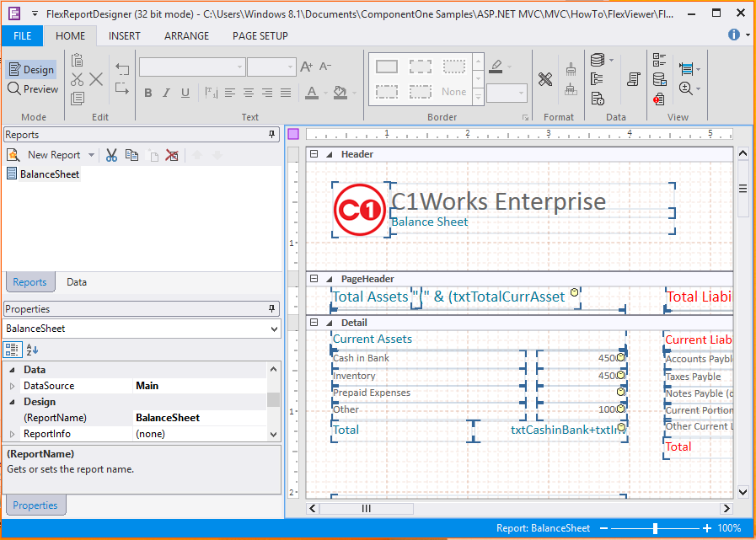This screenshot has width=756, height=540.
Task: Open the New Report dropdown arrow
Action: click(x=91, y=155)
